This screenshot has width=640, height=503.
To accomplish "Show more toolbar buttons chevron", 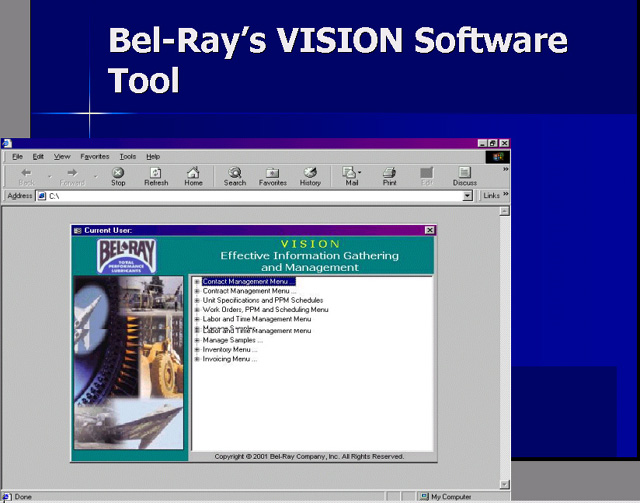I will coord(506,169).
